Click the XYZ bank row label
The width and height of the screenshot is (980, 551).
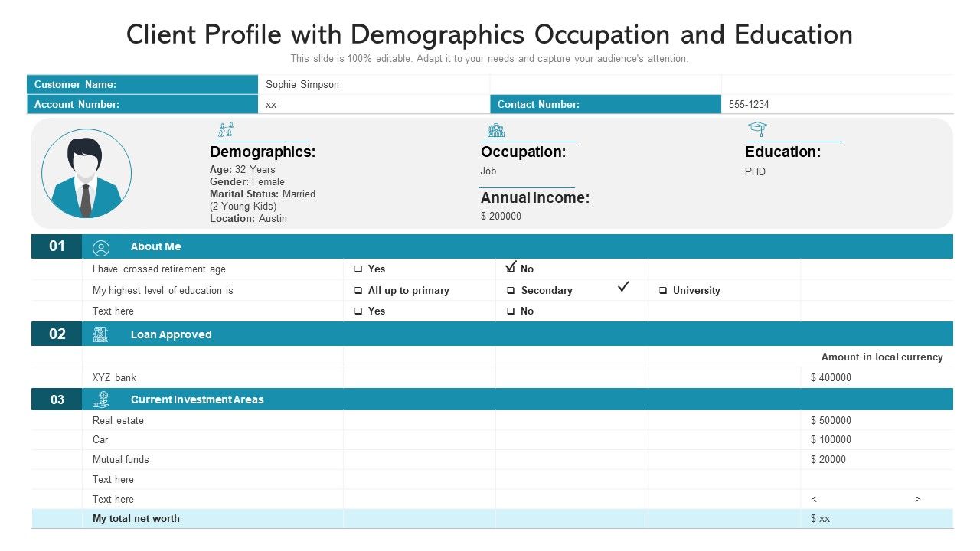(x=115, y=378)
